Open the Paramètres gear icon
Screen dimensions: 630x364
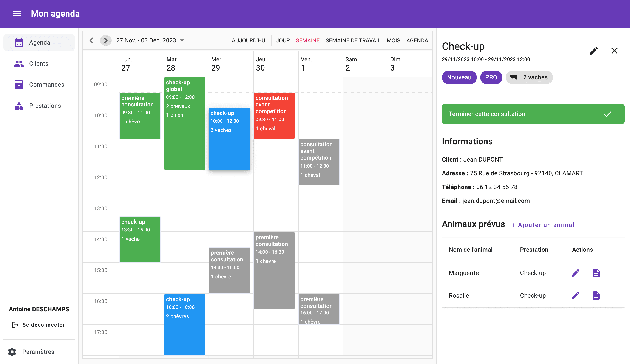coord(13,352)
